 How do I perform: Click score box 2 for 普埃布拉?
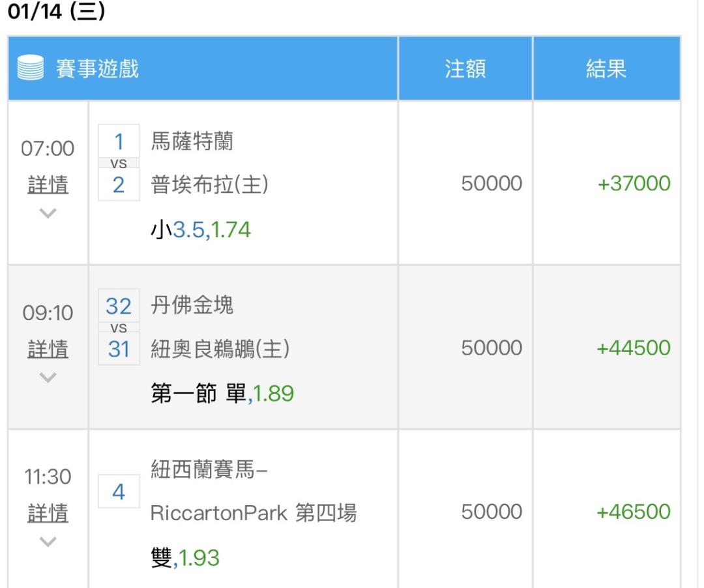click(119, 185)
